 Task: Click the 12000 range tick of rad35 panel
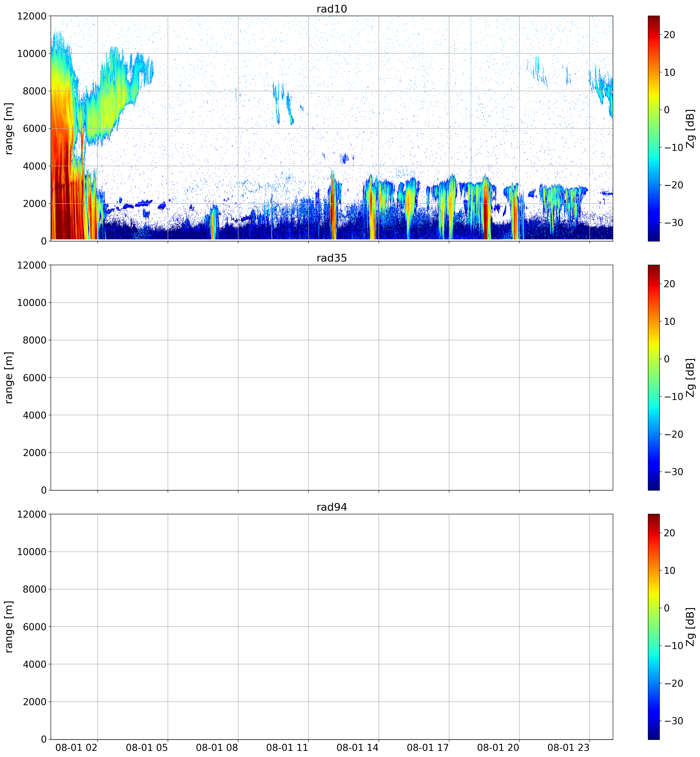(x=32, y=265)
